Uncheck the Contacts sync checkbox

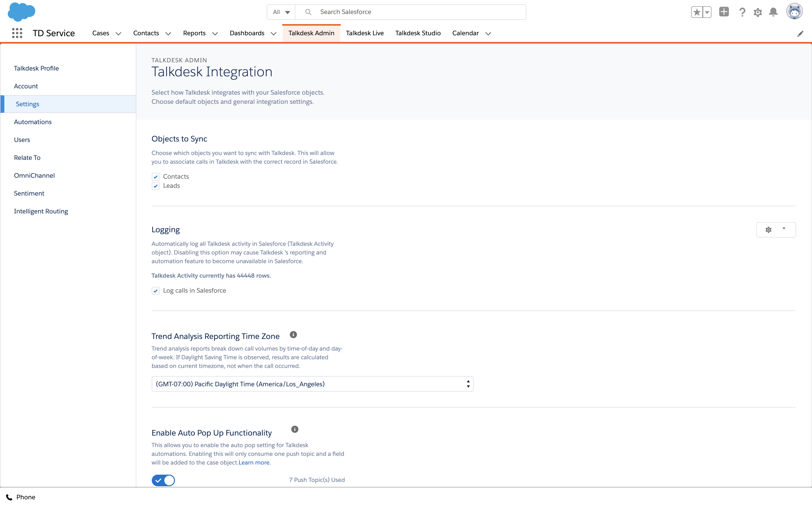tap(155, 177)
